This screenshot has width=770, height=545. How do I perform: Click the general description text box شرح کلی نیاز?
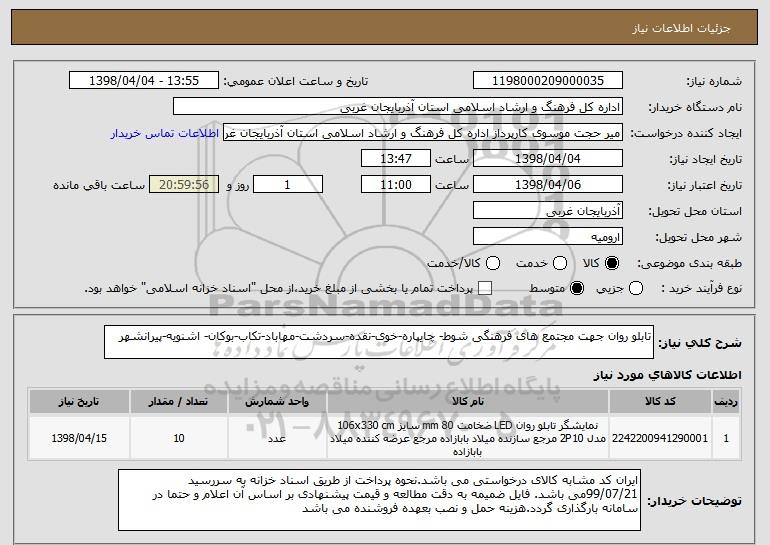(x=379, y=342)
